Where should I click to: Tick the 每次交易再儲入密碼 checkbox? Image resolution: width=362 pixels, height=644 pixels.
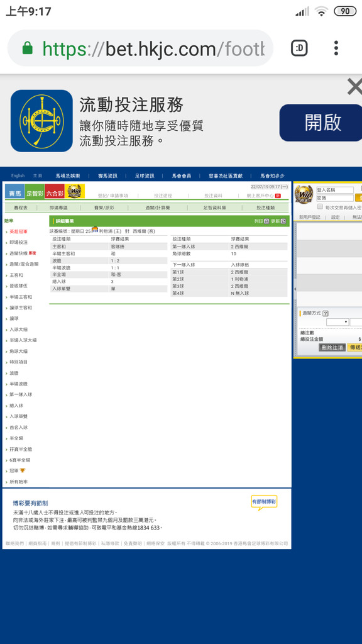320,206
